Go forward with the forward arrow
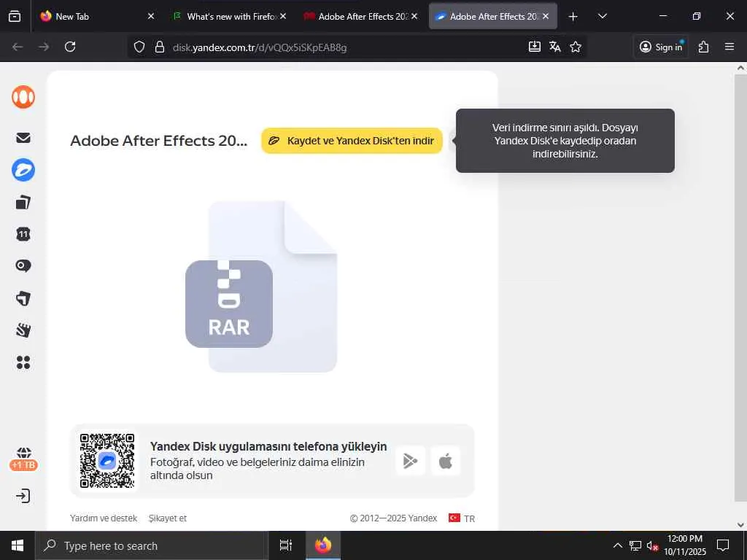 [44, 47]
